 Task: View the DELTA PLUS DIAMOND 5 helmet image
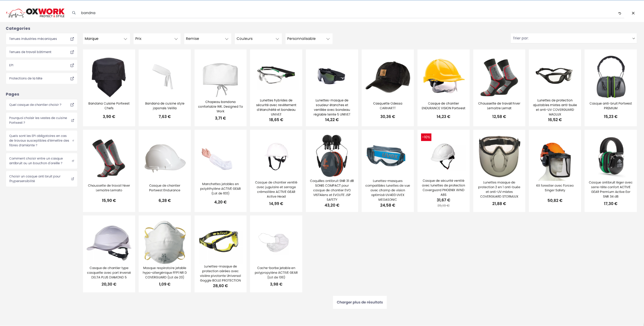pos(109,242)
